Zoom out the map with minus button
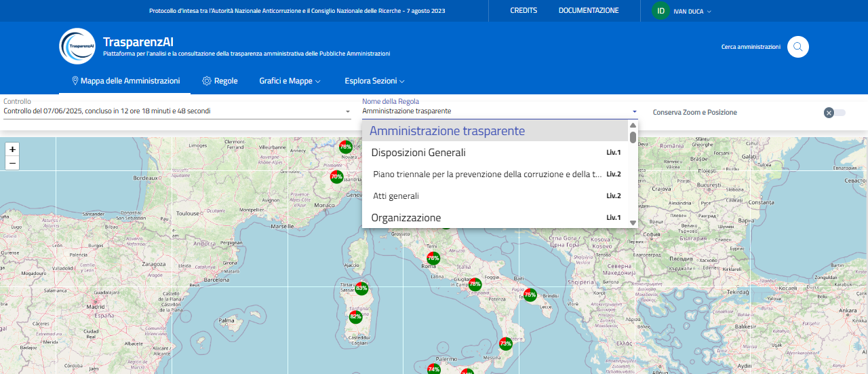 pos(12,163)
